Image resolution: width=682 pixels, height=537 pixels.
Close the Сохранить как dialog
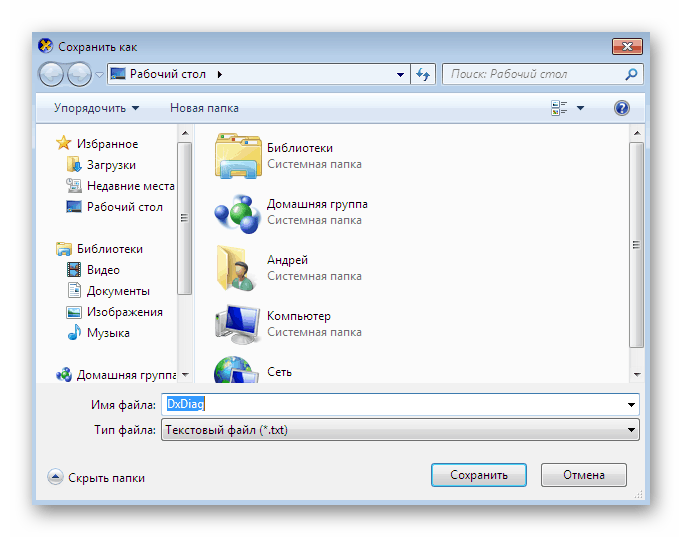point(627,46)
